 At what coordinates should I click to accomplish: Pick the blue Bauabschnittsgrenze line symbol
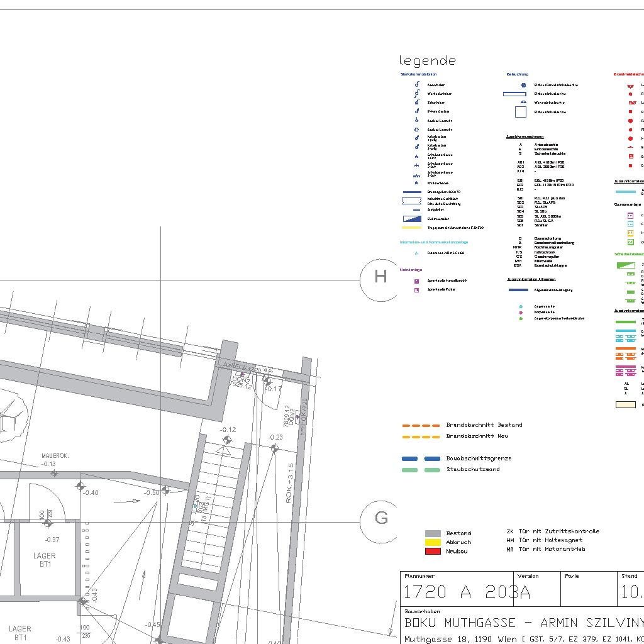point(421,458)
